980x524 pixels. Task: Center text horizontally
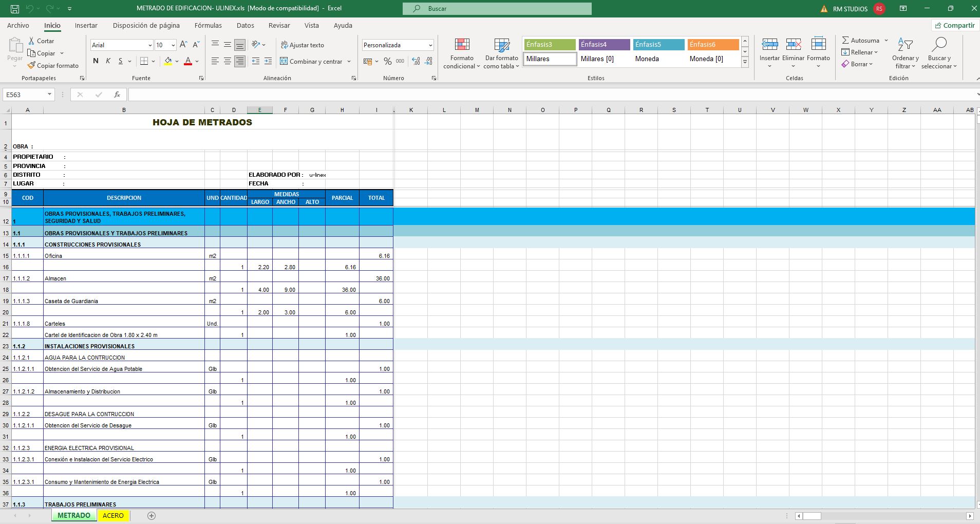(228, 61)
